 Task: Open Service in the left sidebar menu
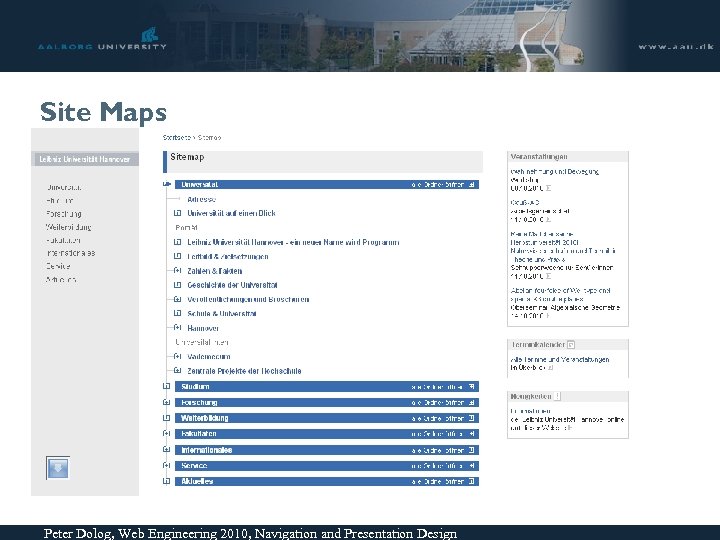pyautogui.click(x=58, y=266)
